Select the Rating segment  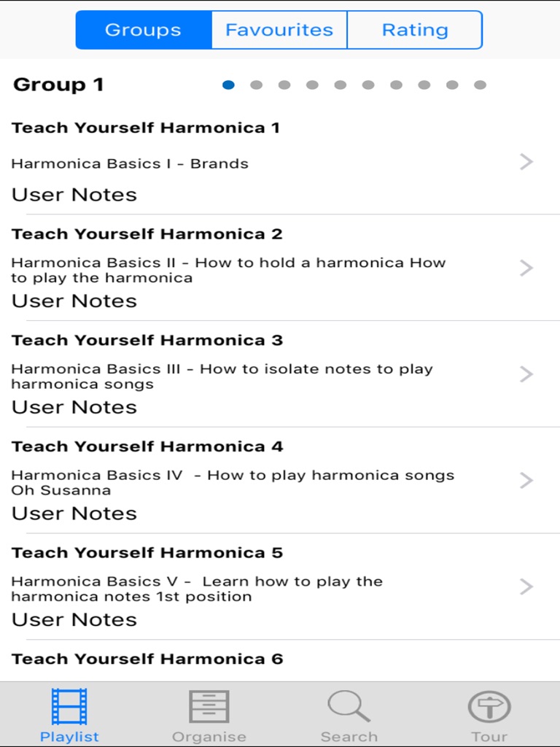[415, 30]
